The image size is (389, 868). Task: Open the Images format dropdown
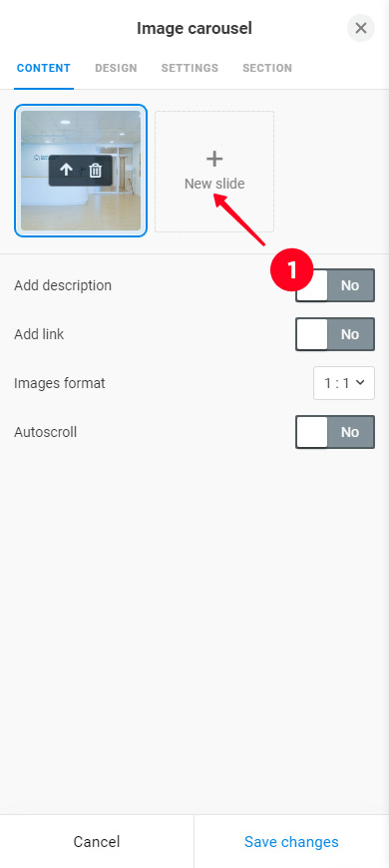[x=344, y=382]
